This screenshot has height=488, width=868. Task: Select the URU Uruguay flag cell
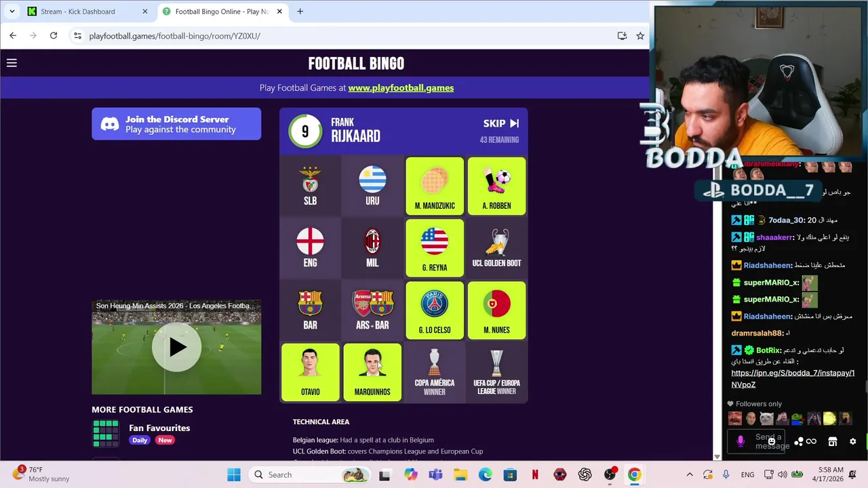click(x=372, y=186)
